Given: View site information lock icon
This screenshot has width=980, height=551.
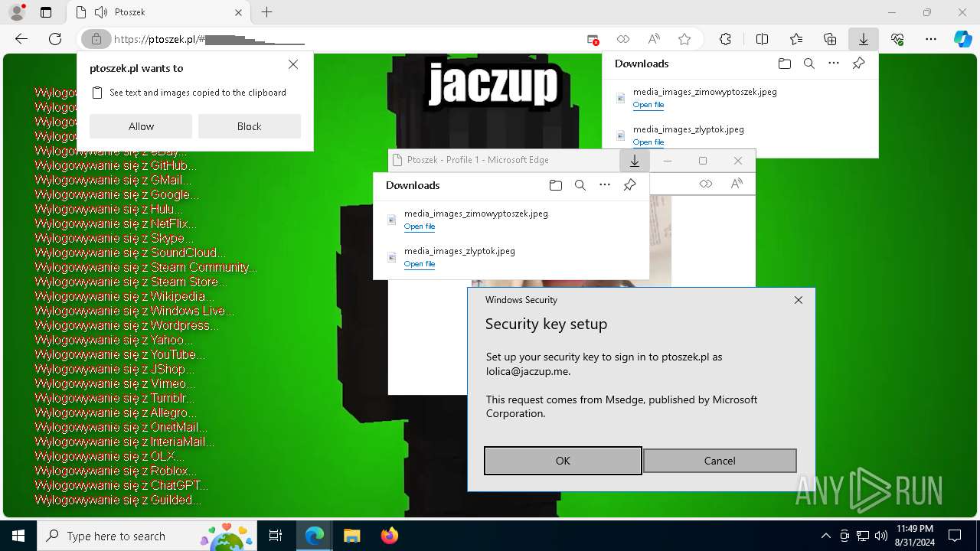Looking at the screenshot, I should (x=96, y=39).
